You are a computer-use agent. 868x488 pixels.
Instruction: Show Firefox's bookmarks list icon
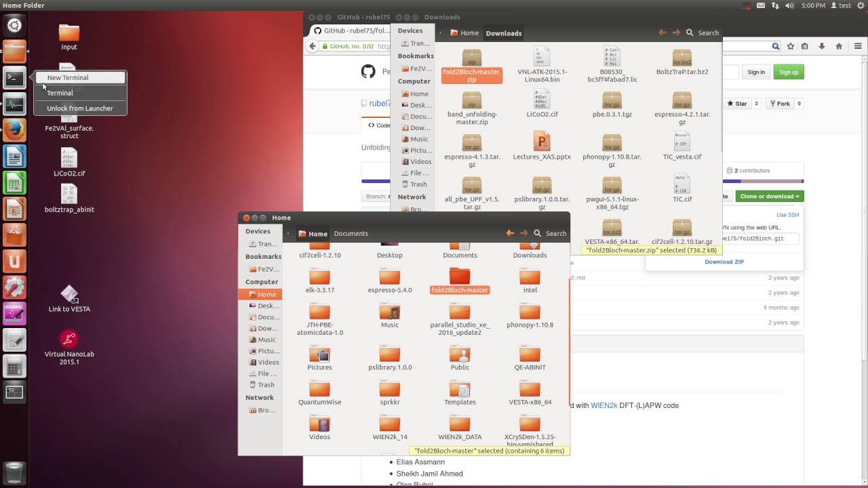[x=805, y=46]
